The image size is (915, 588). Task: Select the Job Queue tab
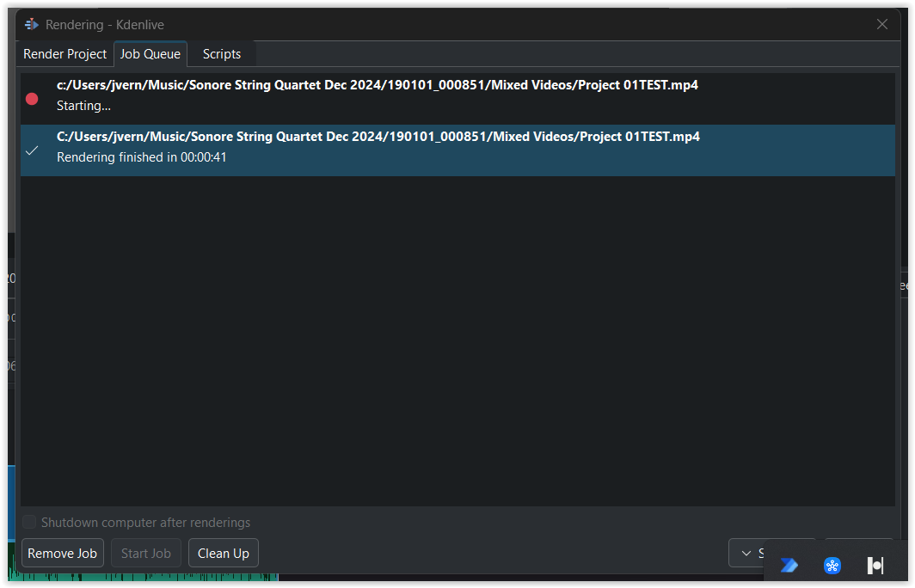point(150,54)
